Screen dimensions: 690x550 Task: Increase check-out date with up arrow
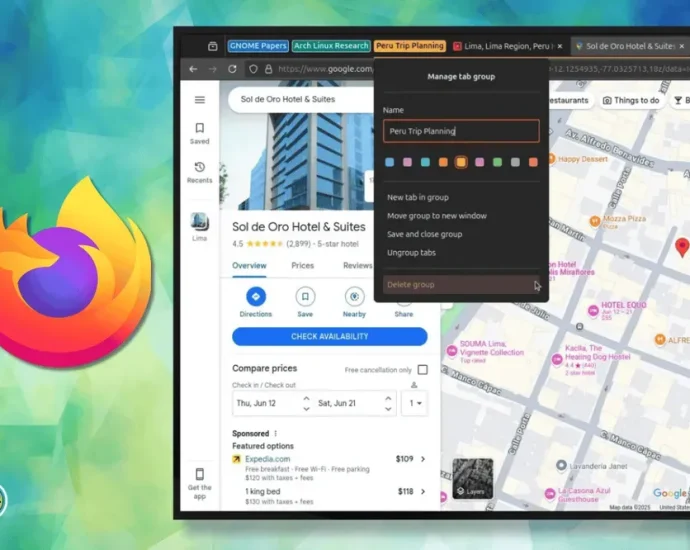pyautogui.click(x=388, y=398)
